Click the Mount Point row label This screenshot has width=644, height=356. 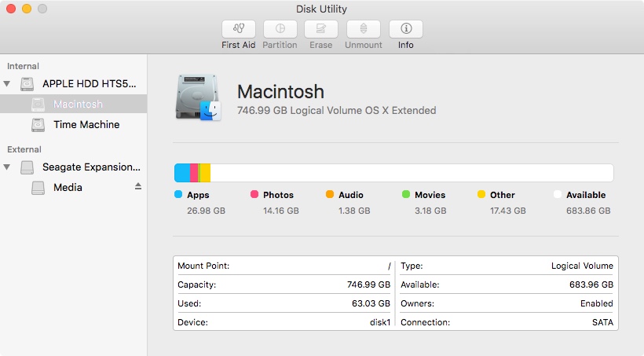[203, 266]
